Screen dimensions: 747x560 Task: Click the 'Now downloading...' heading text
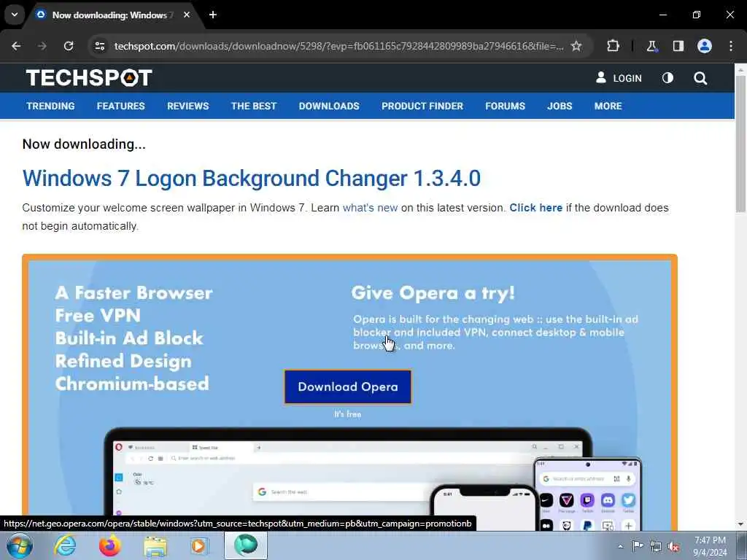click(x=84, y=144)
